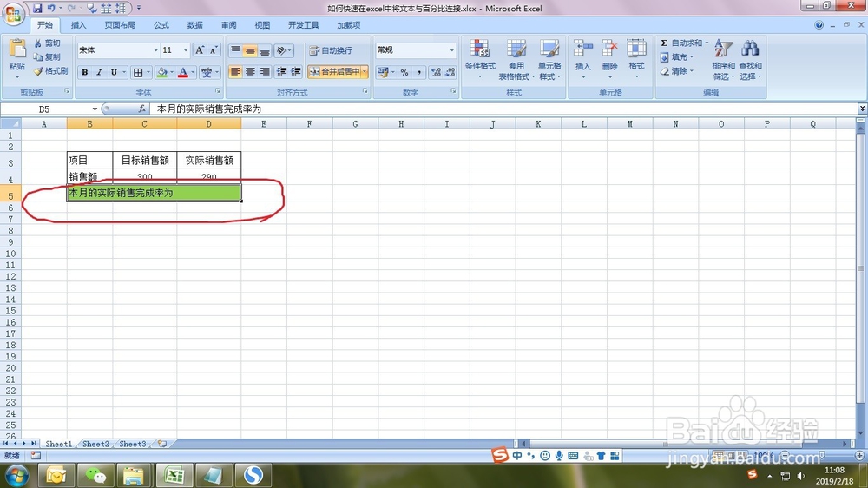Select cell containing 目标销售额
The height and width of the screenshot is (488, 868).
tap(145, 160)
